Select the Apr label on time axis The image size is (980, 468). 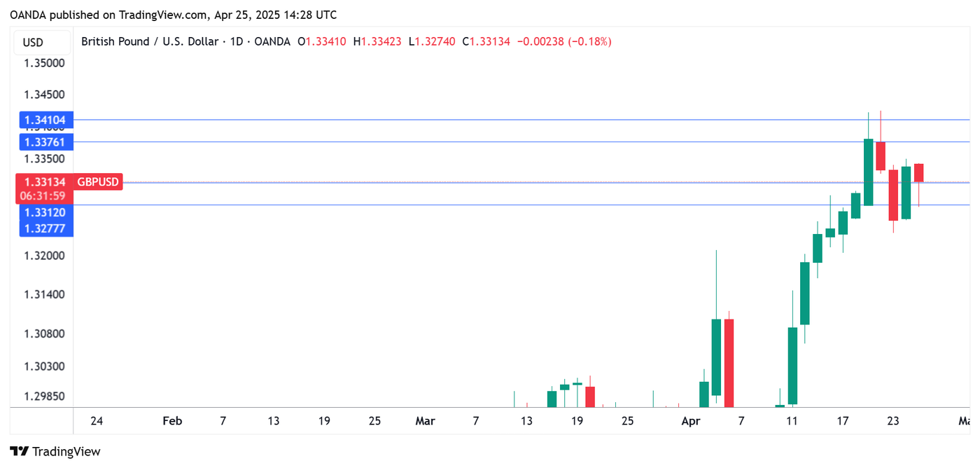tap(690, 421)
